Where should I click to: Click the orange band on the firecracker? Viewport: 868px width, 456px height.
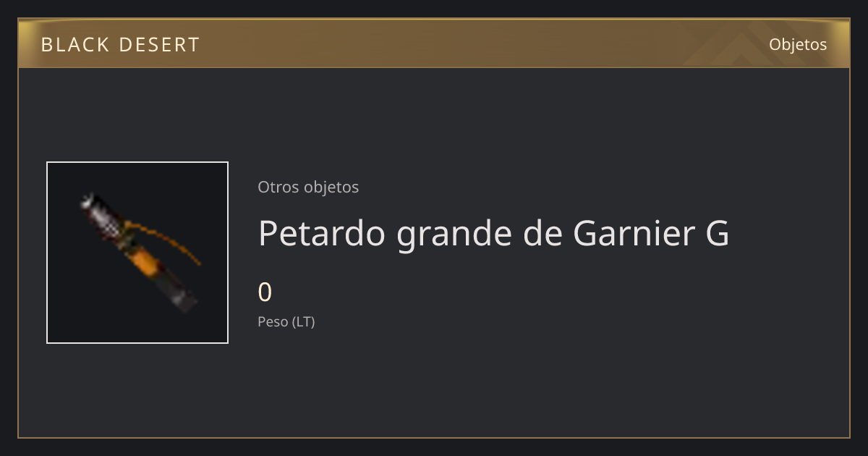point(146,261)
